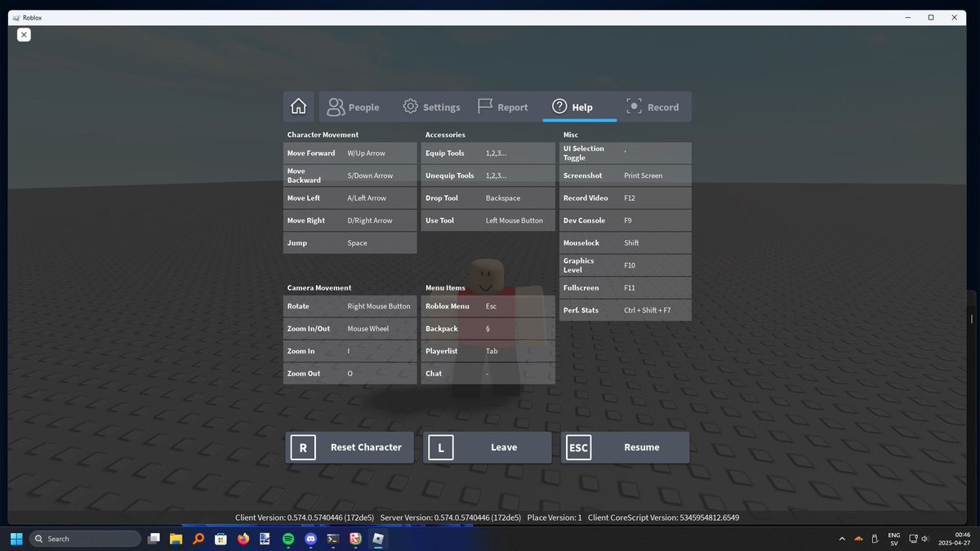Click the Backpack row under Menu Items
This screenshot has width=980, height=551.
tap(488, 329)
